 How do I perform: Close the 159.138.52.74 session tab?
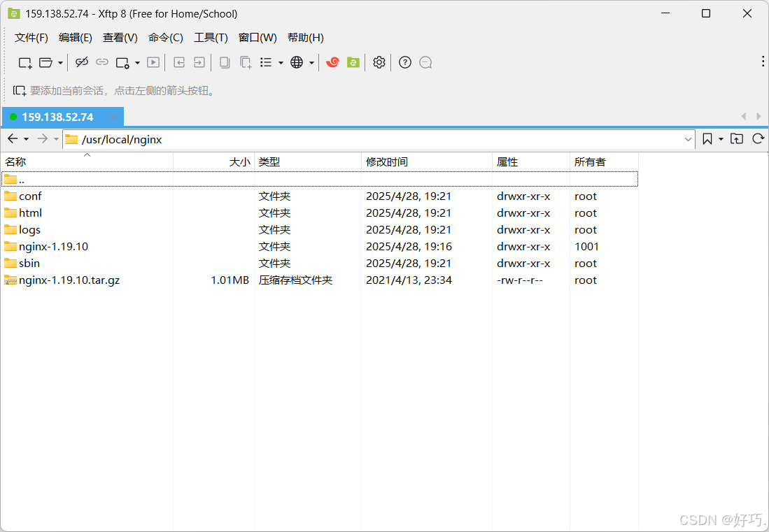pyautogui.click(x=114, y=117)
